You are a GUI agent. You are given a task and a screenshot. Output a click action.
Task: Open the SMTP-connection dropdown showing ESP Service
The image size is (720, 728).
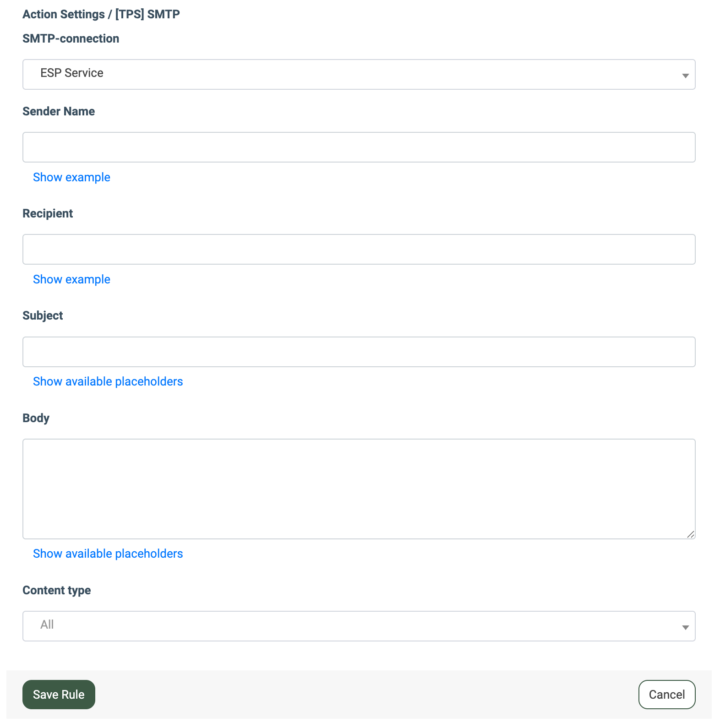pos(359,74)
